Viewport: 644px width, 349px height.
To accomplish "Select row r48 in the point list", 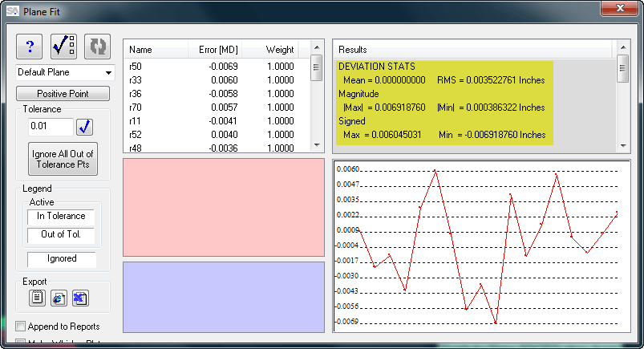I will click(x=217, y=148).
